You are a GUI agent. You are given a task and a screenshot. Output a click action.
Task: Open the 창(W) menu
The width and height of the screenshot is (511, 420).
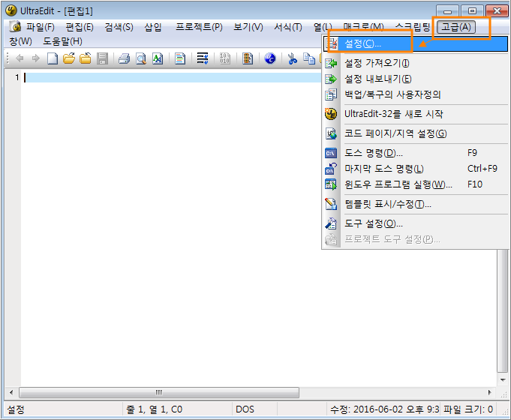tap(20, 41)
